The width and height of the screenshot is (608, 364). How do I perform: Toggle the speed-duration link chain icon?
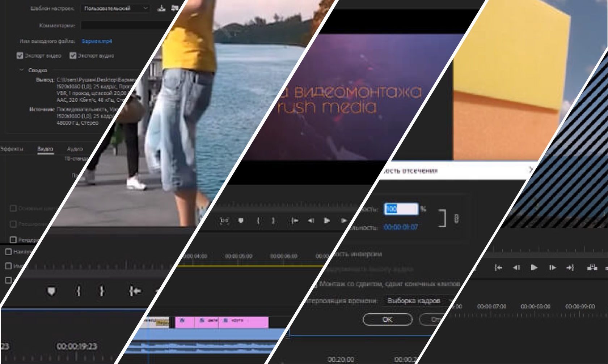pyautogui.click(x=456, y=219)
